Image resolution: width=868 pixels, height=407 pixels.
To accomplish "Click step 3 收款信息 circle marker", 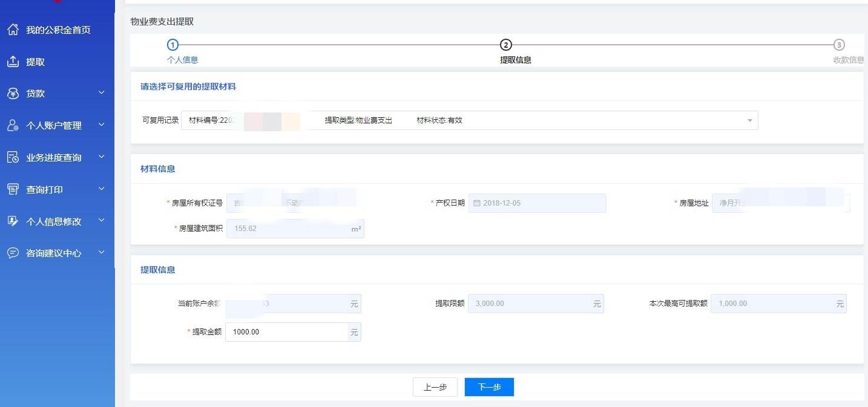I will pyautogui.click(x=838, y=45).
